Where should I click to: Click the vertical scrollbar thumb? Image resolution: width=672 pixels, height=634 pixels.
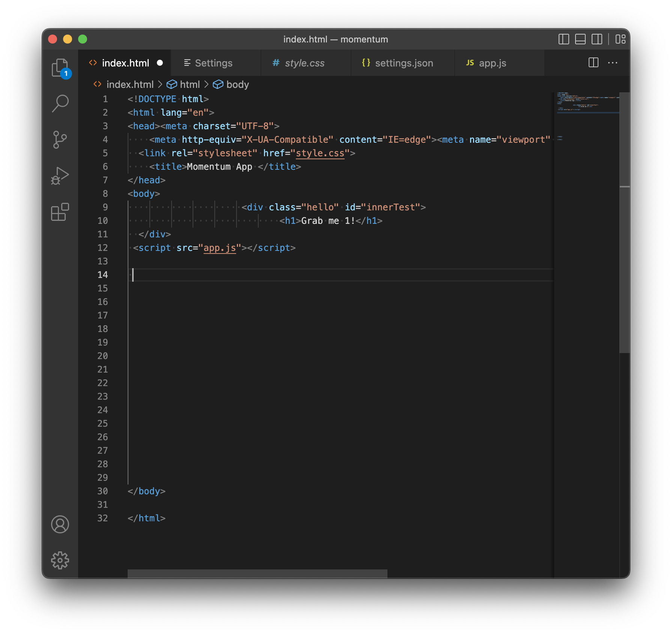point(625,222)
